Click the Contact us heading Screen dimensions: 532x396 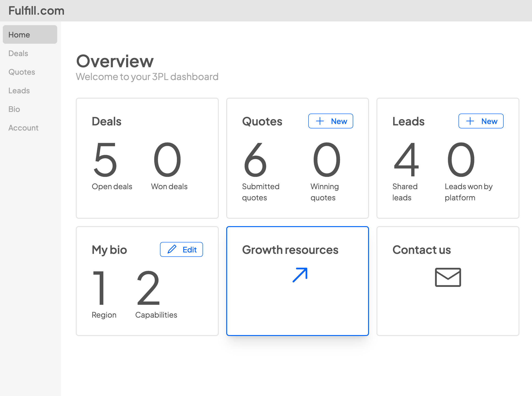pyautogui.click(x=422, y=250)
